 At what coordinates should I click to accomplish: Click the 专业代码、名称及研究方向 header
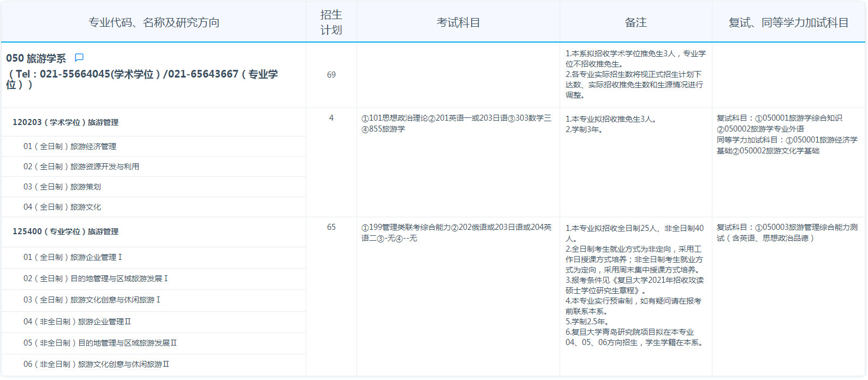(x=154, y=22)
